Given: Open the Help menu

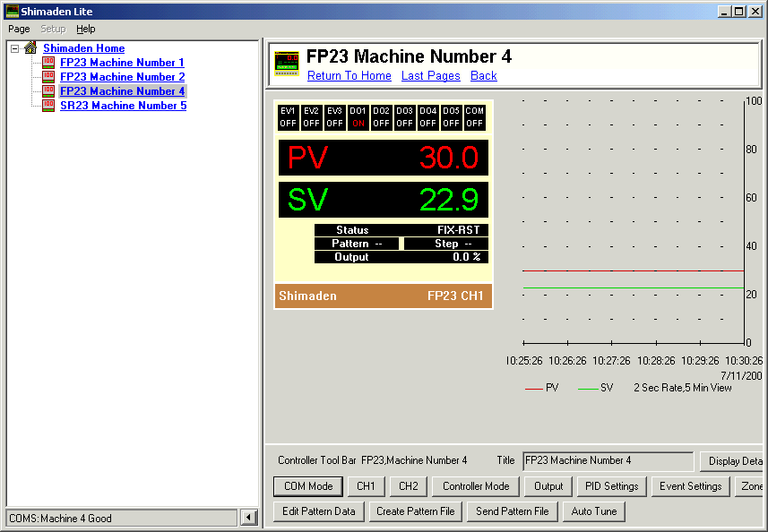Looking at the screenshot, I should coord(86,29).
